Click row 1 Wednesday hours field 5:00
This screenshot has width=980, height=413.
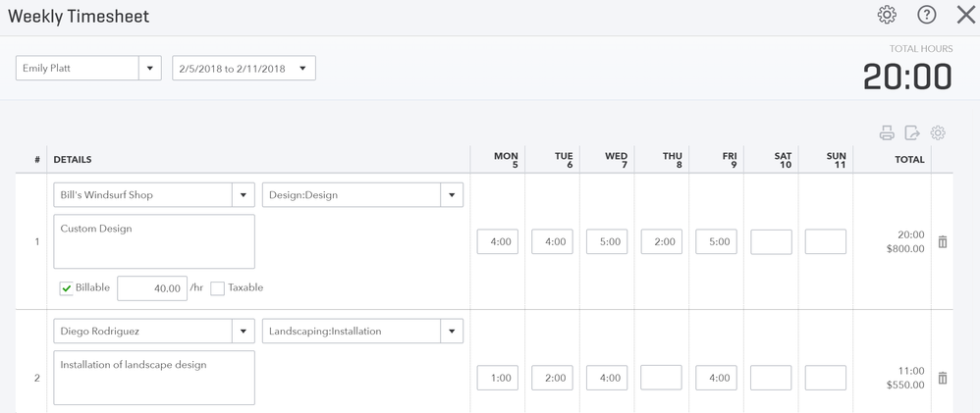(607, 241)
